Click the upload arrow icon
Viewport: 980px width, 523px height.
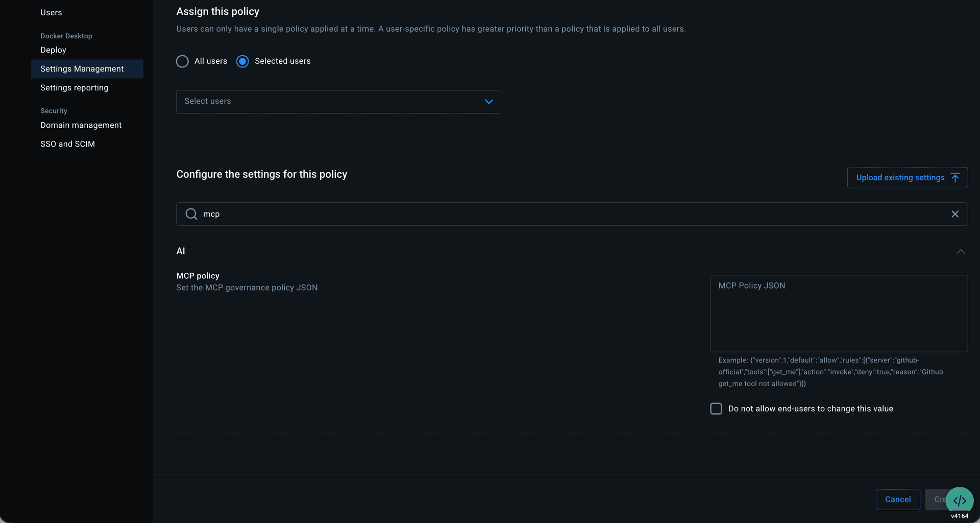click(955, 178)
